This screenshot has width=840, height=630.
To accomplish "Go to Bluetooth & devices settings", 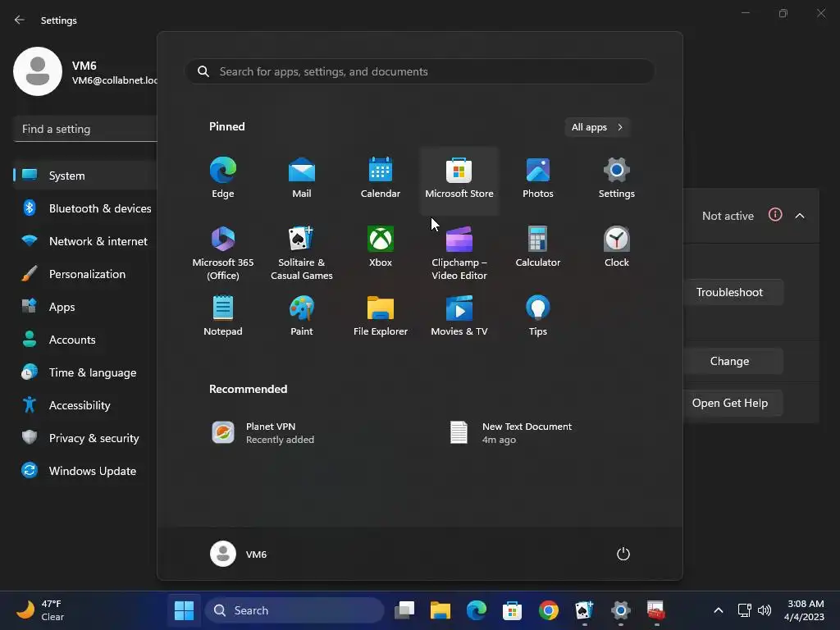I will pos(85,208).
